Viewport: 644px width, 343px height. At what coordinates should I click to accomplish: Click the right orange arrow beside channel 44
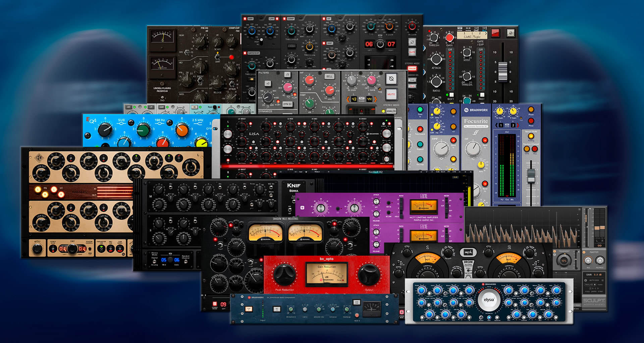coord(376,99)
